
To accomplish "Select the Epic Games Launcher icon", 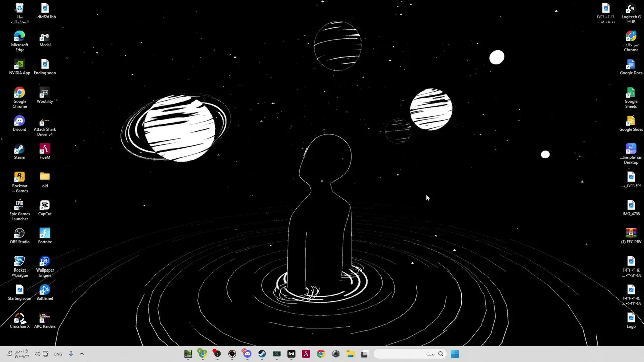I will pyautogui.click(x=19, y=210).
